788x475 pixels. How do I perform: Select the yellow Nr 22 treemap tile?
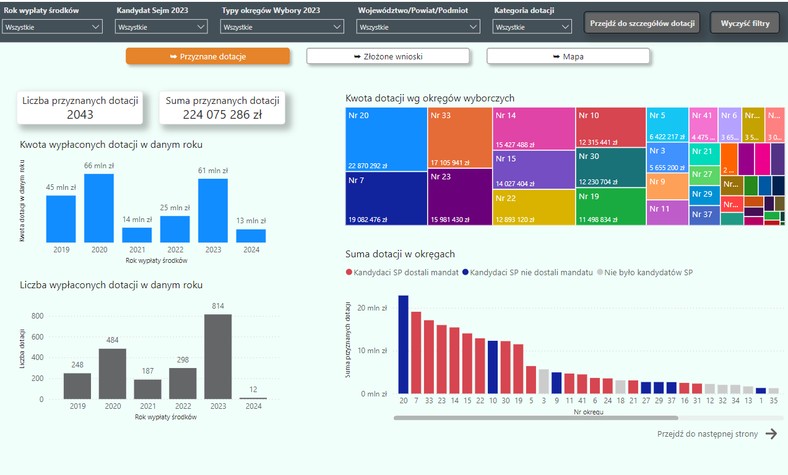point(534,207)
